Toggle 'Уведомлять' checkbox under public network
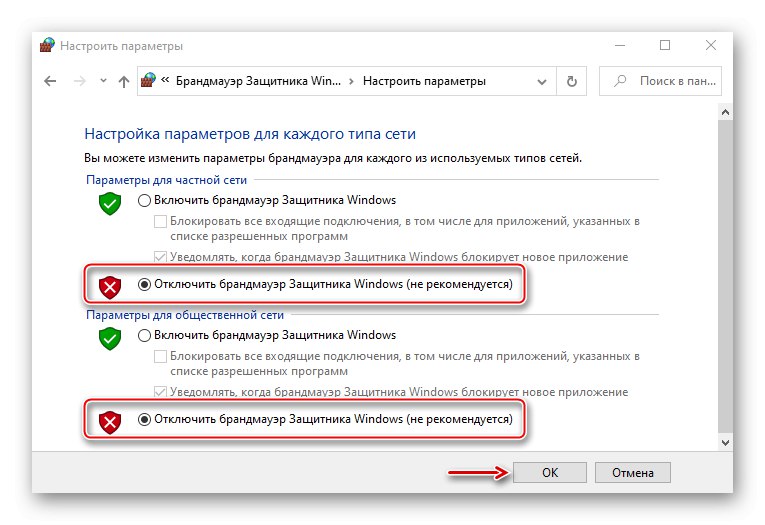This screenshot has height=525, width=765. click(160, 392)
